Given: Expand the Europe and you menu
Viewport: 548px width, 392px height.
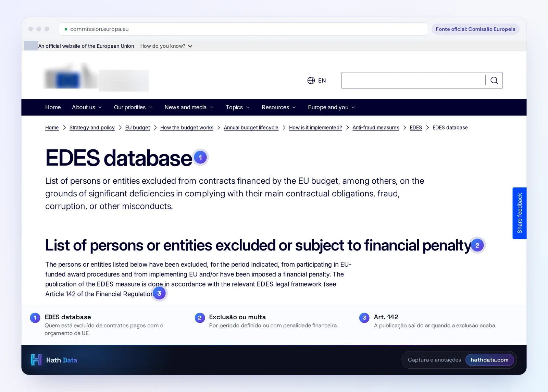Looking at the screenshot, I should tap(332, 107).
